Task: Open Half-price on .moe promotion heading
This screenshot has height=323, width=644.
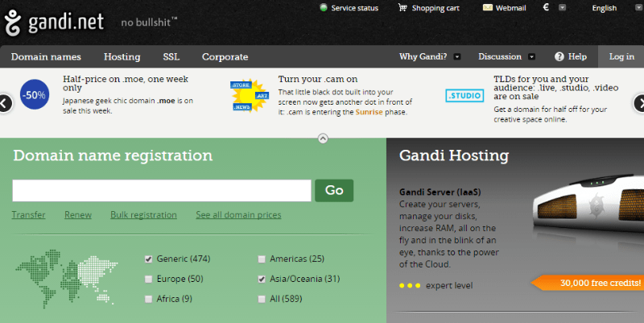Action: tap(126, 84)
